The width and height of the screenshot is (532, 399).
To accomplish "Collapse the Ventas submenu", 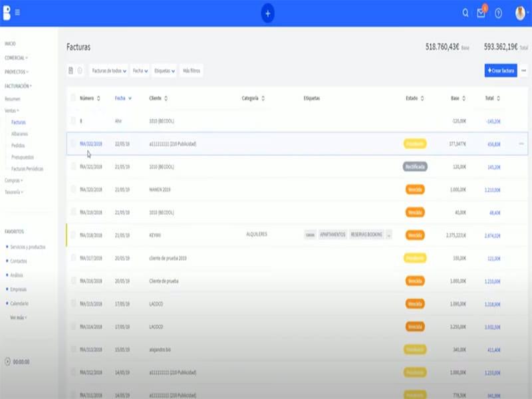I will 12,110.
